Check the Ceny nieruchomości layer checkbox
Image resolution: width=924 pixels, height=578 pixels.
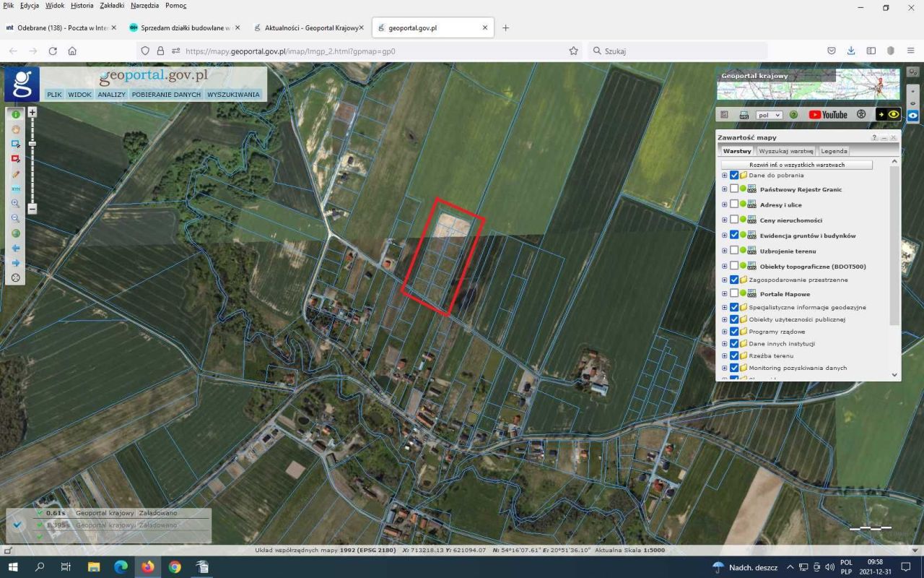coord(734,220)
